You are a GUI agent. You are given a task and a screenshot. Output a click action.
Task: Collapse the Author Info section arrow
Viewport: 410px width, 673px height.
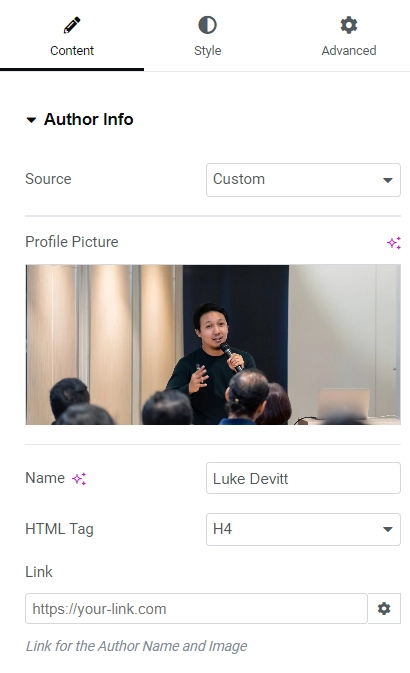(x=31, y=120)
